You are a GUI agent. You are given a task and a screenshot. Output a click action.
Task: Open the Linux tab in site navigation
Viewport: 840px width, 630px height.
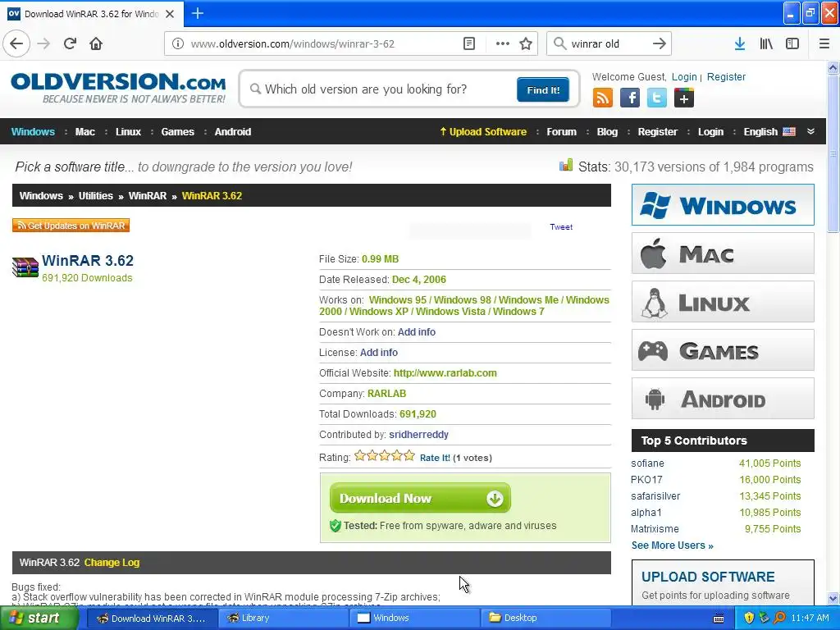[x=128, y=132]
